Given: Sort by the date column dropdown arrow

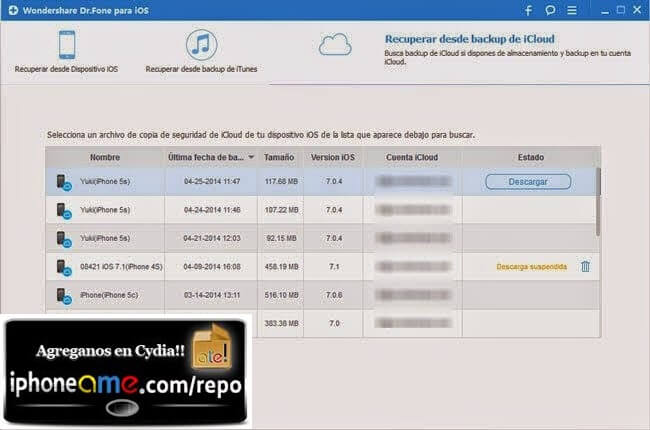Looking at the screenshot, I should coord(251,158).
